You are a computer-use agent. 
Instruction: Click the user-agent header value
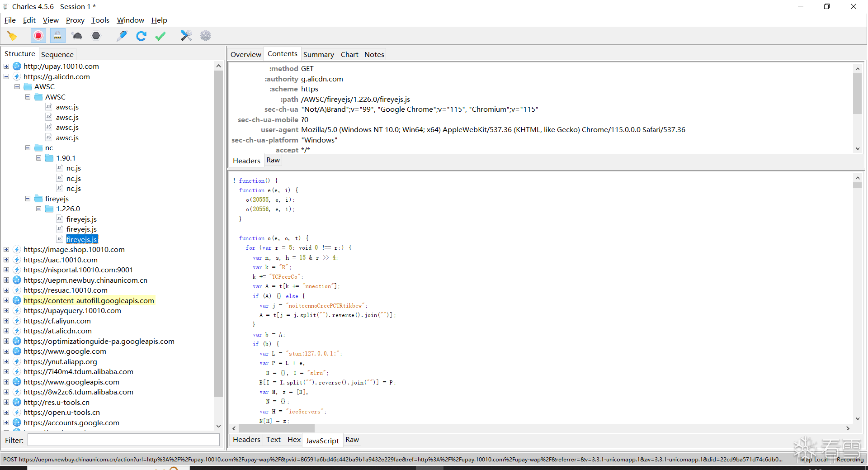(x=493, y=130)
